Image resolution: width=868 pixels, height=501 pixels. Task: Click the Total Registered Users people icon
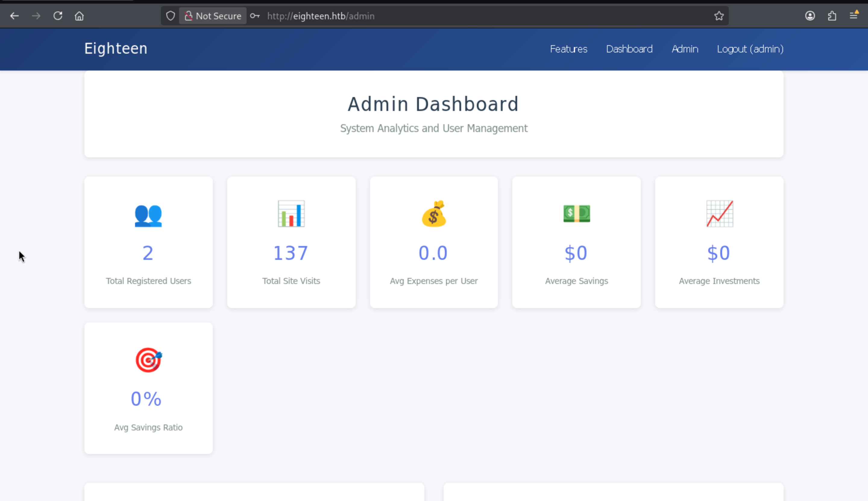[x=148, y=215]
